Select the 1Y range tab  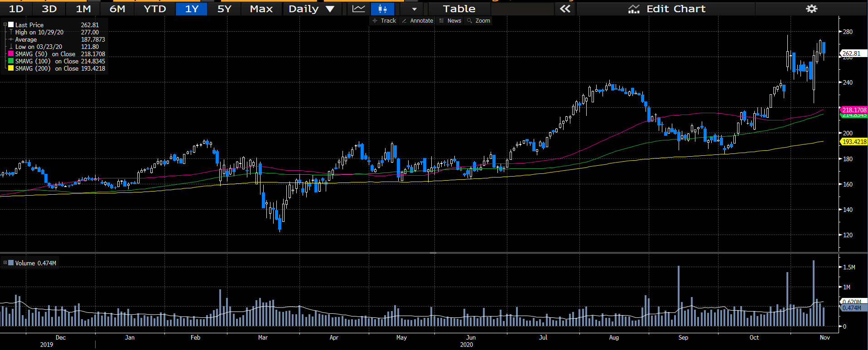point(192,9)
